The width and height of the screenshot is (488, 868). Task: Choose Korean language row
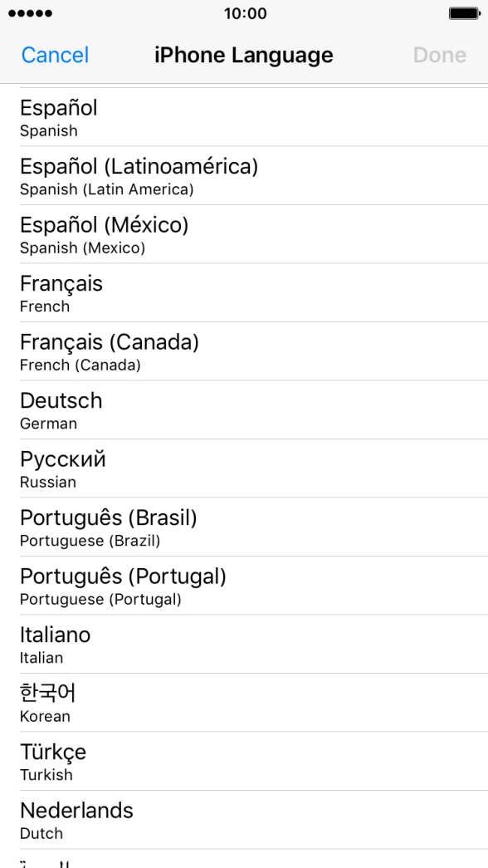click(x=244, y=703)
